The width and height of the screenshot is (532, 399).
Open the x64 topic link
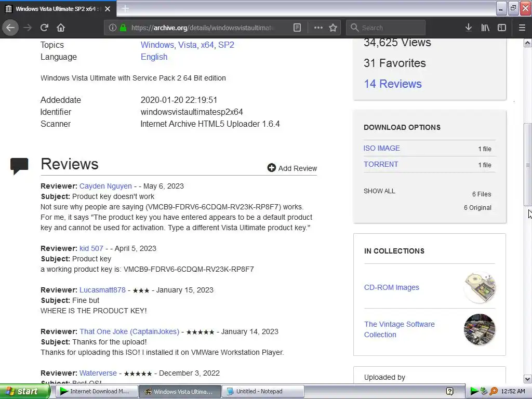(x=207, y=45)
